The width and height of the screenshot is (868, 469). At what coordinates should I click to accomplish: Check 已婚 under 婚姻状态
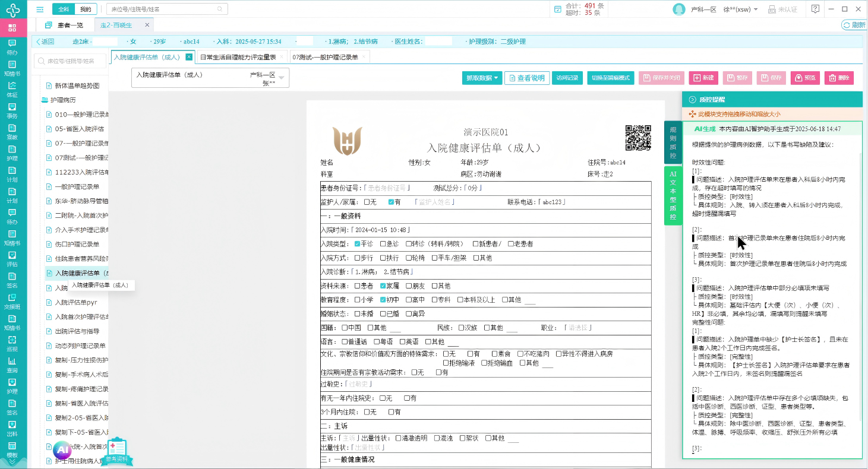(383, 314)
